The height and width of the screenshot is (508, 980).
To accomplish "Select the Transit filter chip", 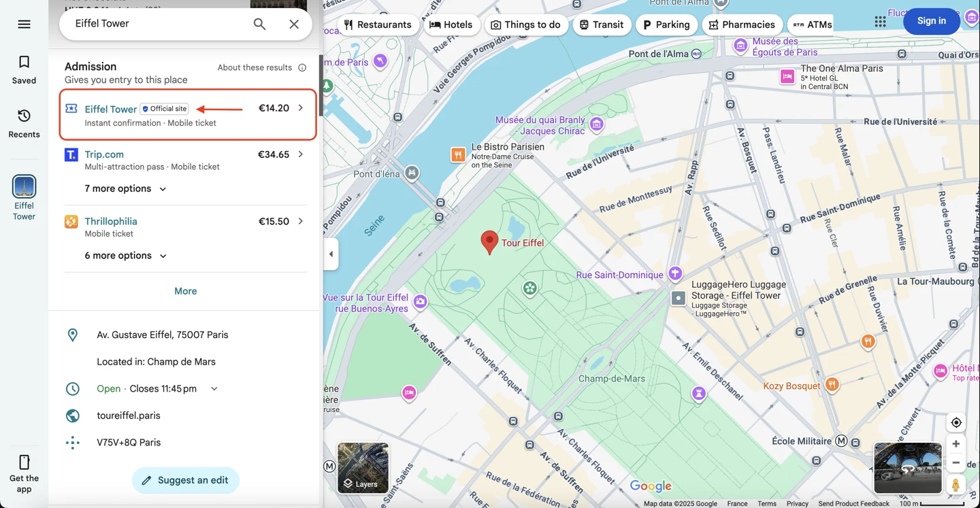I will pyautogui.click(x=602, y=24).
